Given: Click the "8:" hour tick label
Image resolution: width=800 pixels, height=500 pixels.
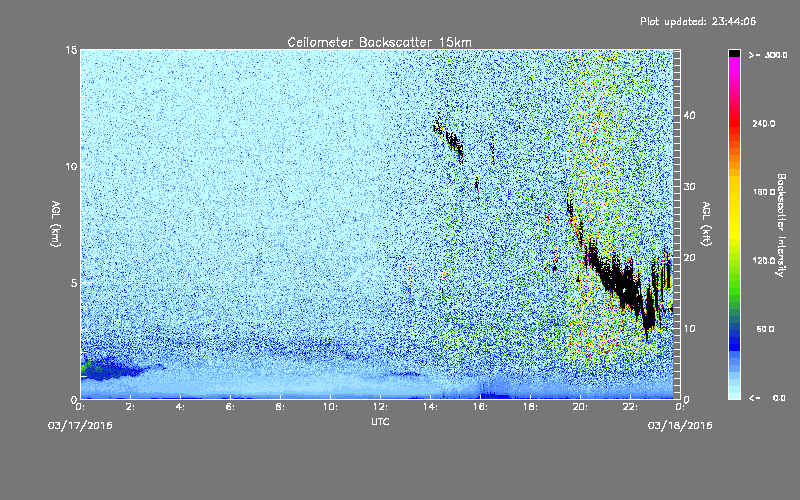Looking at the screenshot, I should 280,407.
